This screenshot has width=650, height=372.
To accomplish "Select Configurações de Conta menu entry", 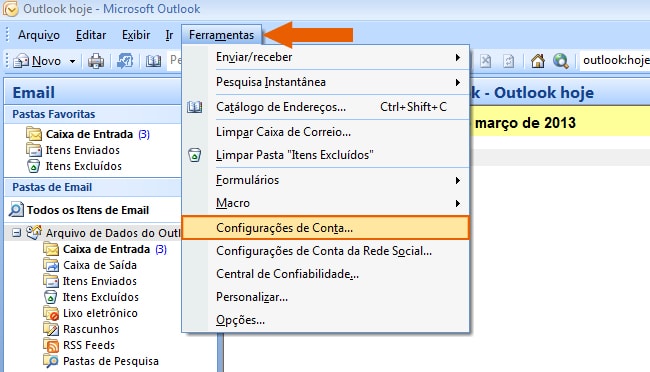I will point(325,228).
